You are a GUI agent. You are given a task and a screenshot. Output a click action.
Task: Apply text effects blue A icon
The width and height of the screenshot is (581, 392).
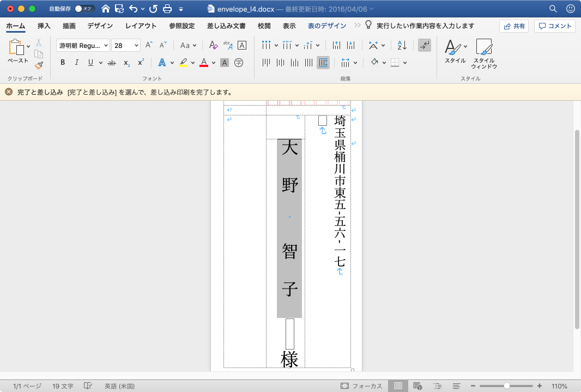click(162, 63)
